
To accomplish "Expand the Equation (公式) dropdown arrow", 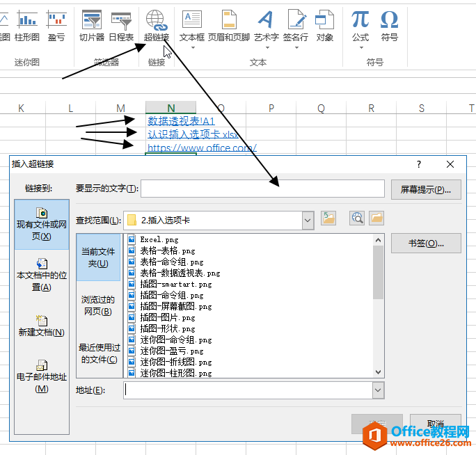I will 361,47.
